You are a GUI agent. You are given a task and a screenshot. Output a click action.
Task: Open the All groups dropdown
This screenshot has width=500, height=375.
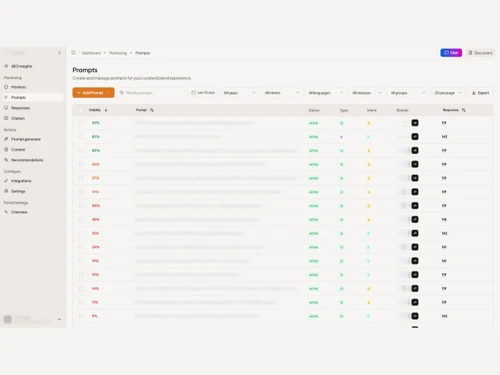(408, 93)
